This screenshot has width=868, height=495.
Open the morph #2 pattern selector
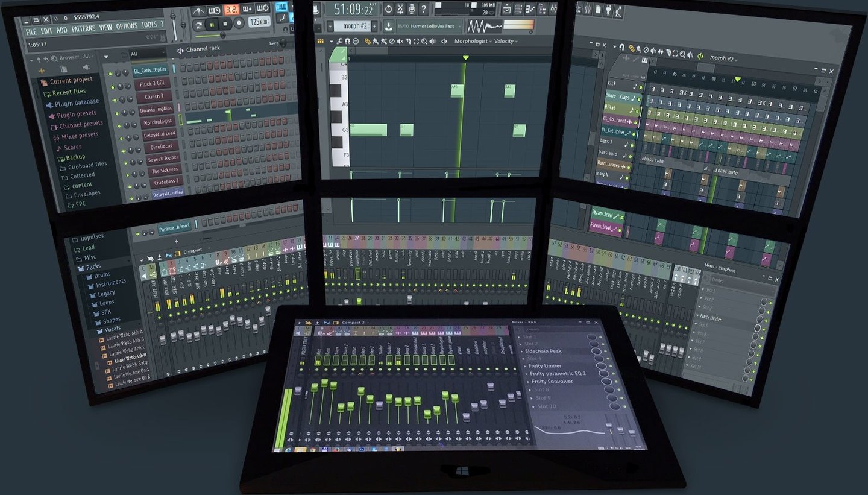352,26
